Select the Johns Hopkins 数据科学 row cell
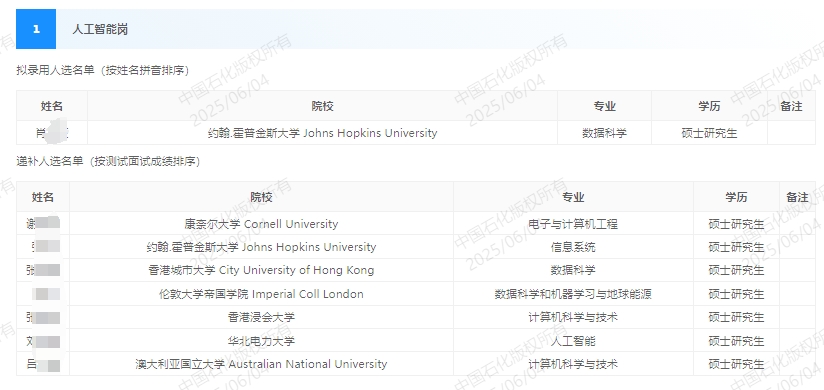This screenshot has width=824, height=390. 604,133
